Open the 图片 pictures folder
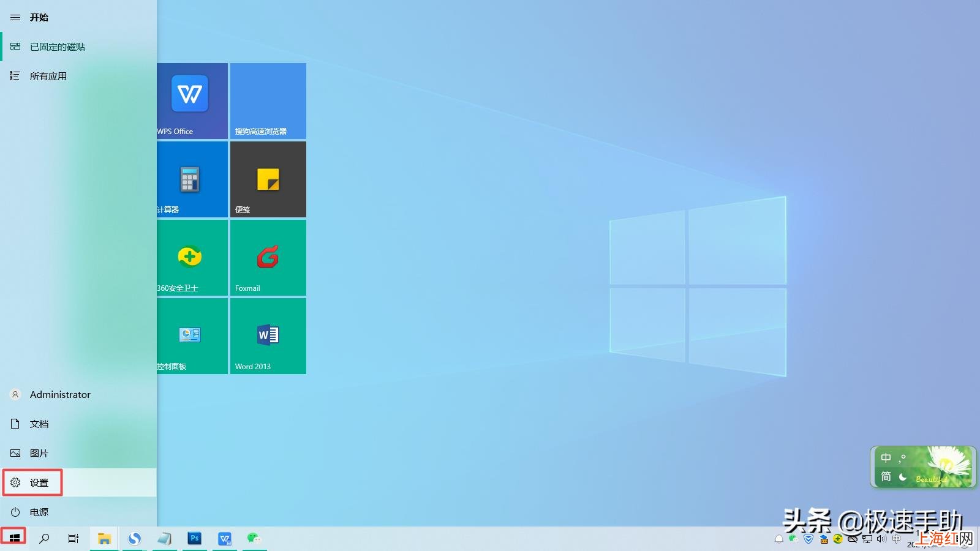980x551 pixels. pos(78,454)
